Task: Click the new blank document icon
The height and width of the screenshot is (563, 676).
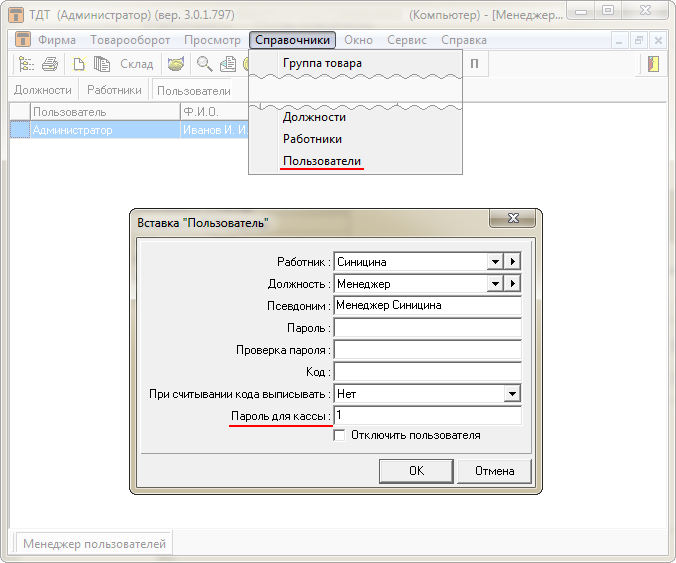Action: pyautogui.click(x=79, y=64)
